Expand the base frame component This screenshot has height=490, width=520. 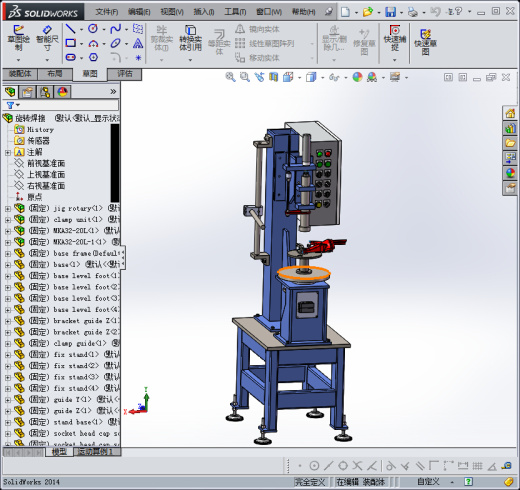pos(8,254)
